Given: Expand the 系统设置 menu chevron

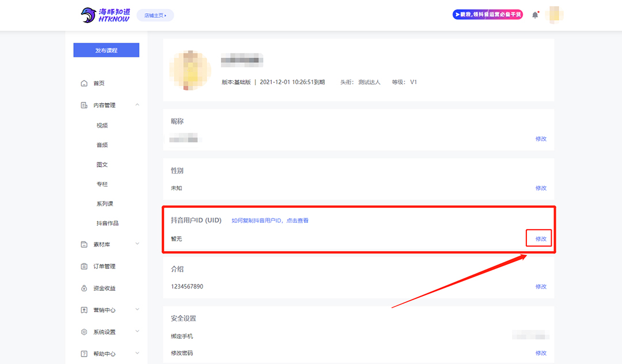Looking at the screenshot, I should [137, 332].
